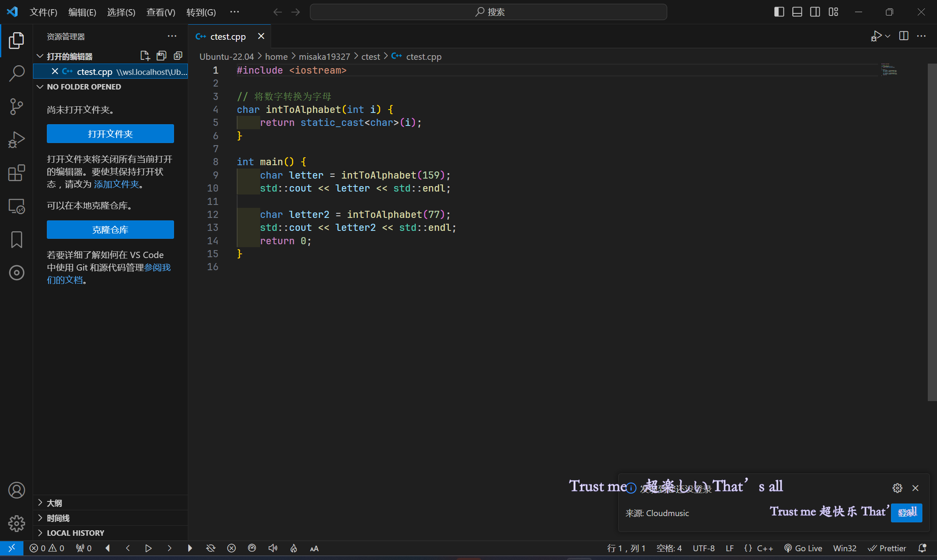Toggle secondary side bar layout icon
The image size is (937, 560).
815,12
